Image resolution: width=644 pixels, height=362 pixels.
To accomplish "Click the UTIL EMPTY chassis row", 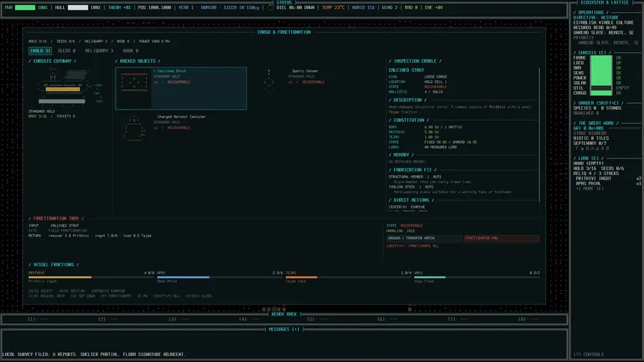I will click(x=601, y=88).
